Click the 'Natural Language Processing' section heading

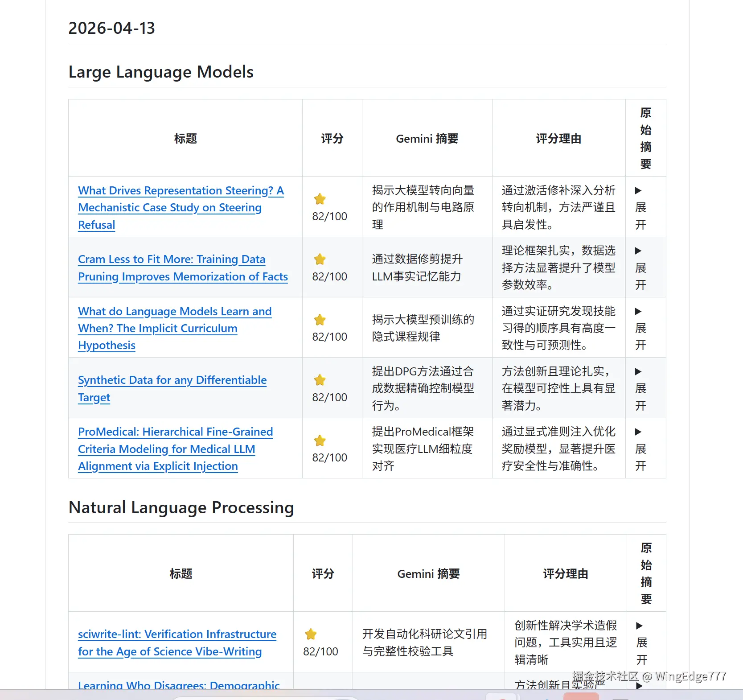181,507
